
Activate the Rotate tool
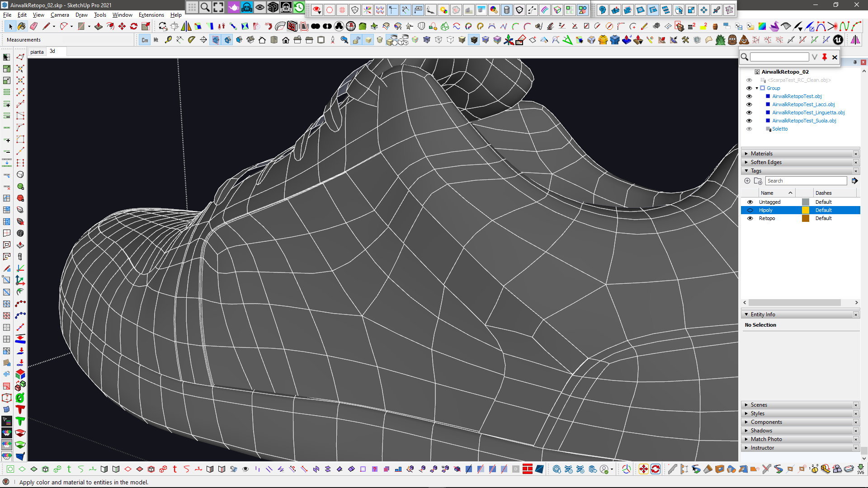click(x=134, y=27)
